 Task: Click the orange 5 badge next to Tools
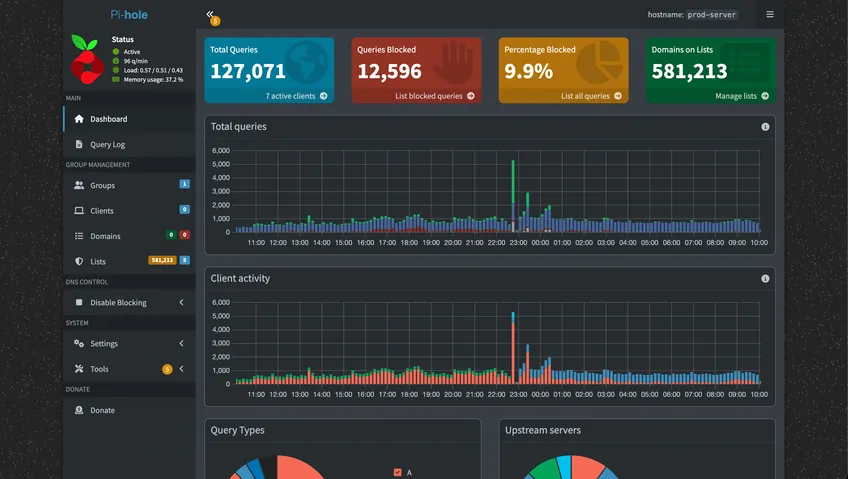(167, 369)
